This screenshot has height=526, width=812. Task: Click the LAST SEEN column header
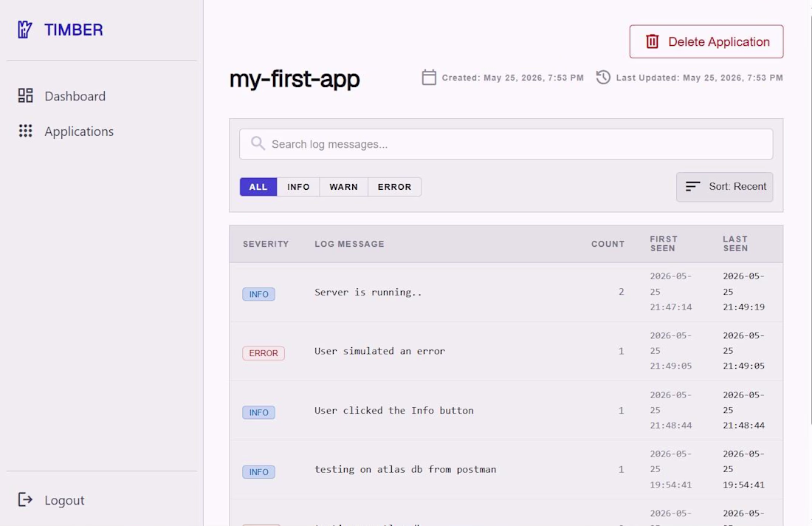tap(735, 244)
